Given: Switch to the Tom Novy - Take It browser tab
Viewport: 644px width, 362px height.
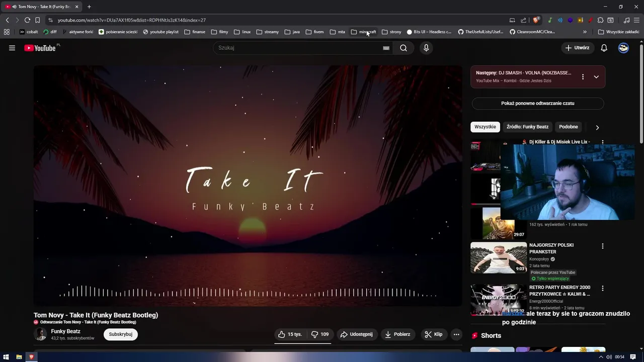Looking at the screenshot, I should pyautogui.click(x=42, y=7).
